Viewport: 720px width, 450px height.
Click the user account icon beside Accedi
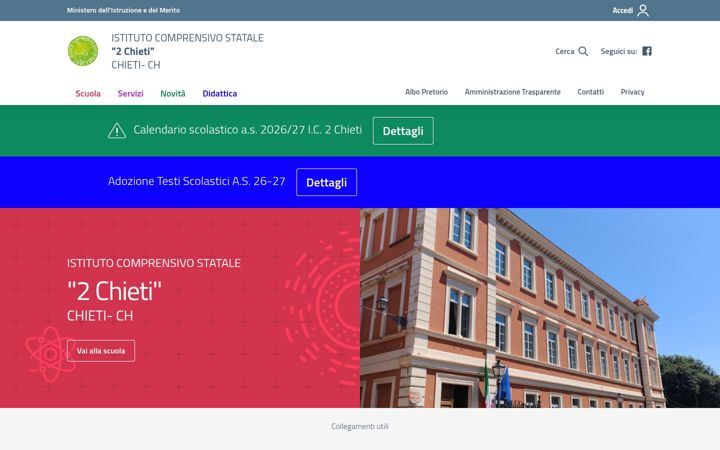pyautogui.click(x=643, y=10)
